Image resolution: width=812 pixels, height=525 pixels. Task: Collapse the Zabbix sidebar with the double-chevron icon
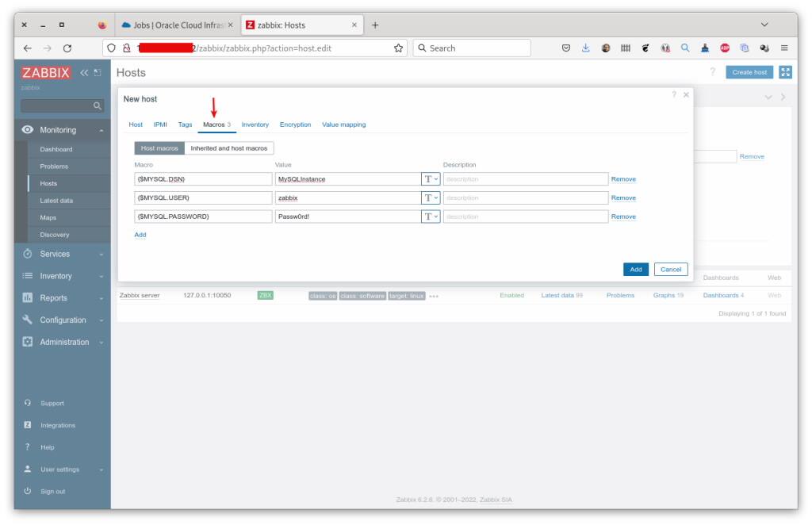pos(84,73)
